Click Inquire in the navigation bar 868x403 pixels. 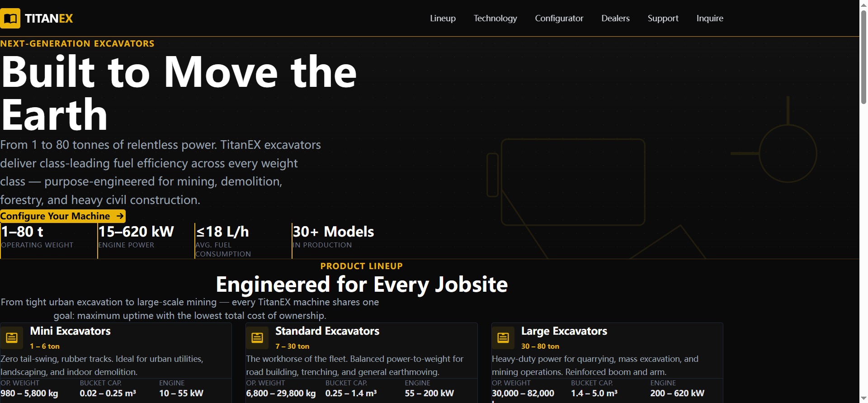(x=710, y=18)
